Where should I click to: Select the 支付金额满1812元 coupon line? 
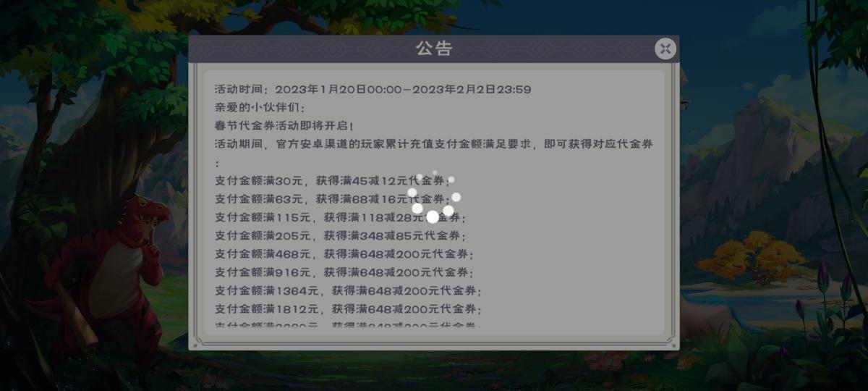(x=349, y=309)
